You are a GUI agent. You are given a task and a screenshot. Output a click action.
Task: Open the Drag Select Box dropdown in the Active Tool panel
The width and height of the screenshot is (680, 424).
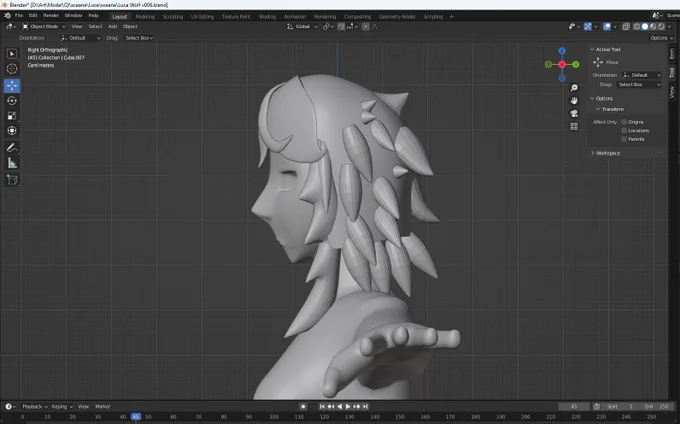[639, 85]
